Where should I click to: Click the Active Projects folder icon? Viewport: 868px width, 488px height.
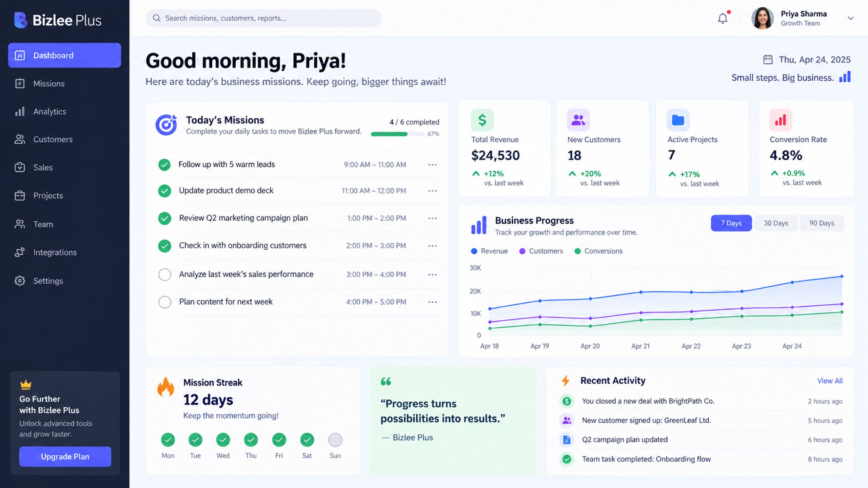[678, 120]
